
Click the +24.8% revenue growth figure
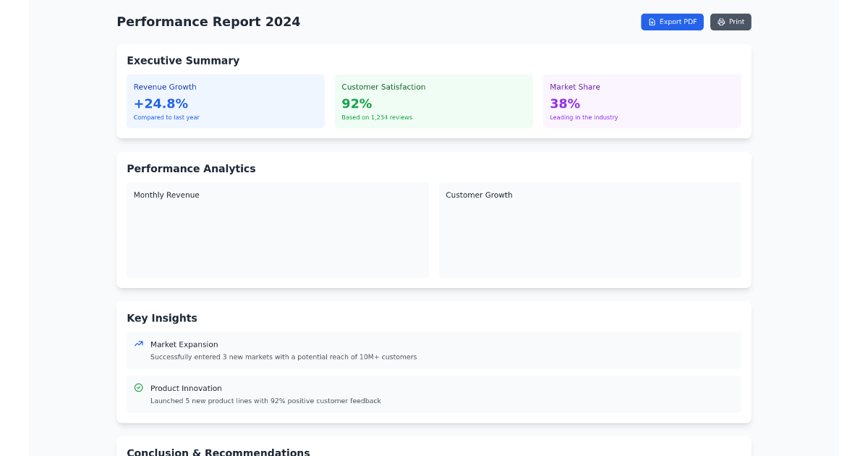pos(161,103)
